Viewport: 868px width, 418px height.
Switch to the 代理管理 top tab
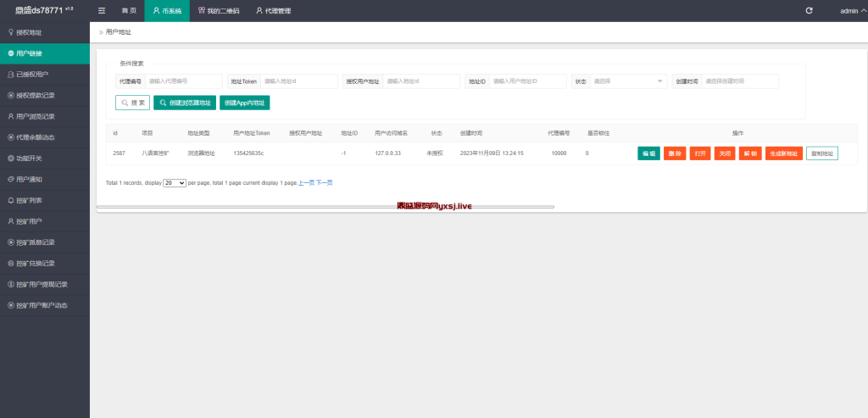pyautogui.click(x=273, y=10)
